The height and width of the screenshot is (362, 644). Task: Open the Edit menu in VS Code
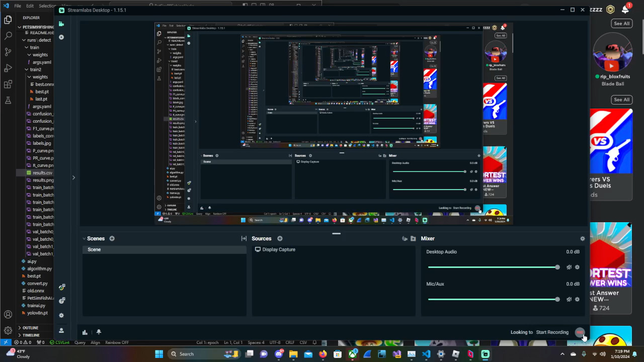[30, 6]
